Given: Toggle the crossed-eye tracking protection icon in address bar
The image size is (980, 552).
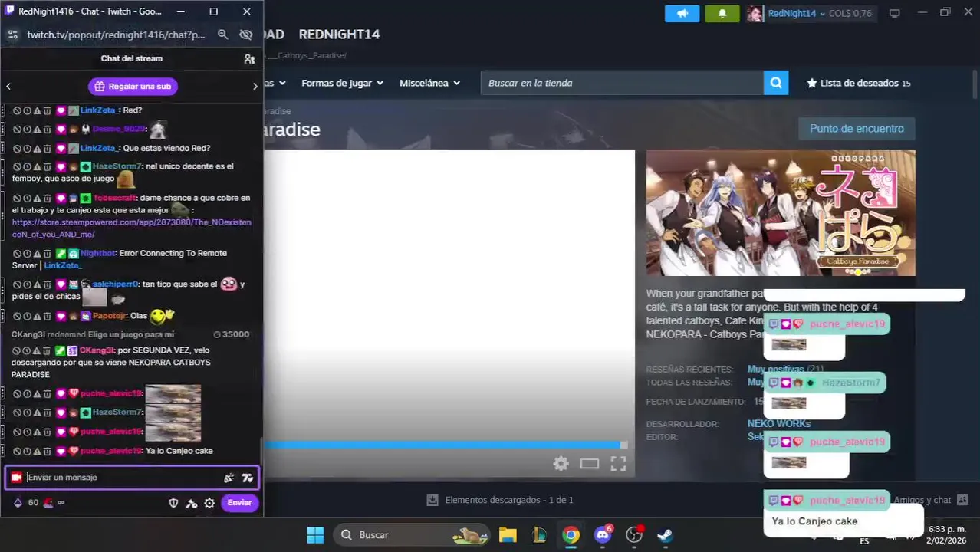Looking at the screenshot, I should (245, 34).
